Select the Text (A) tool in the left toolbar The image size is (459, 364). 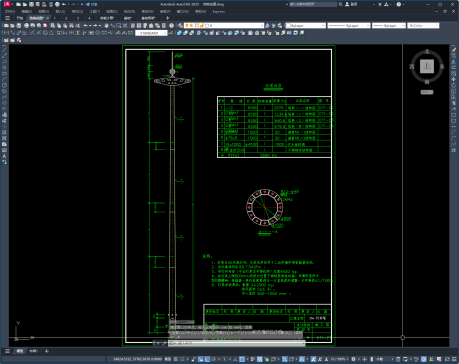tap(4, 156)
